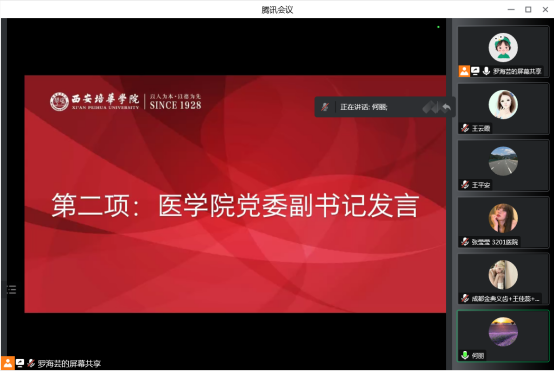Click the muted microphone icon in speaking bar
554x371 pixels.
(x=325, y=107)
